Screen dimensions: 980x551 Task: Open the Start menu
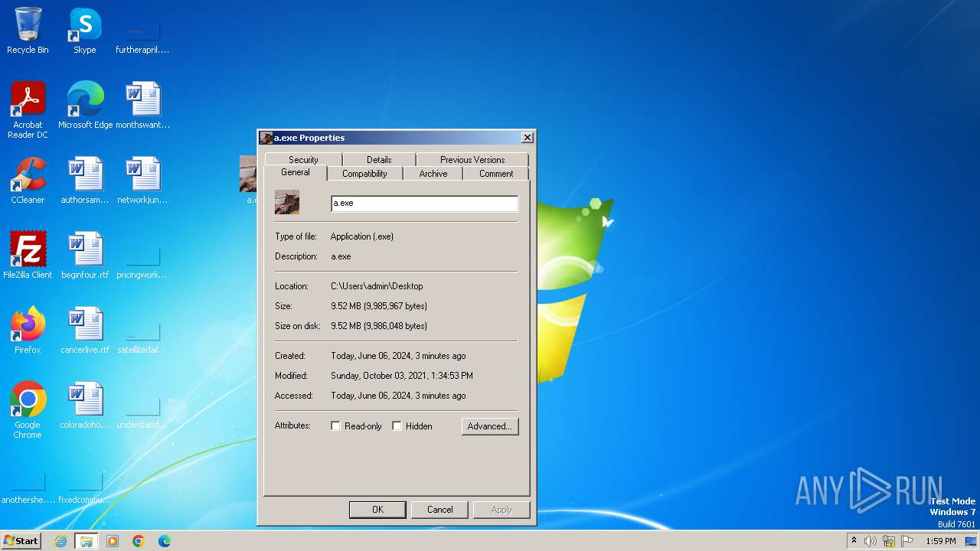tap(21, 541)
